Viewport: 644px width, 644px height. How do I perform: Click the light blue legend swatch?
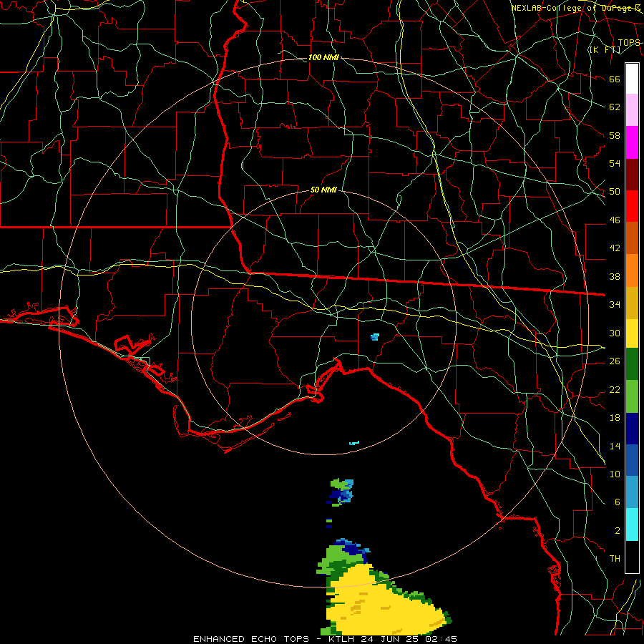(632, 492)
